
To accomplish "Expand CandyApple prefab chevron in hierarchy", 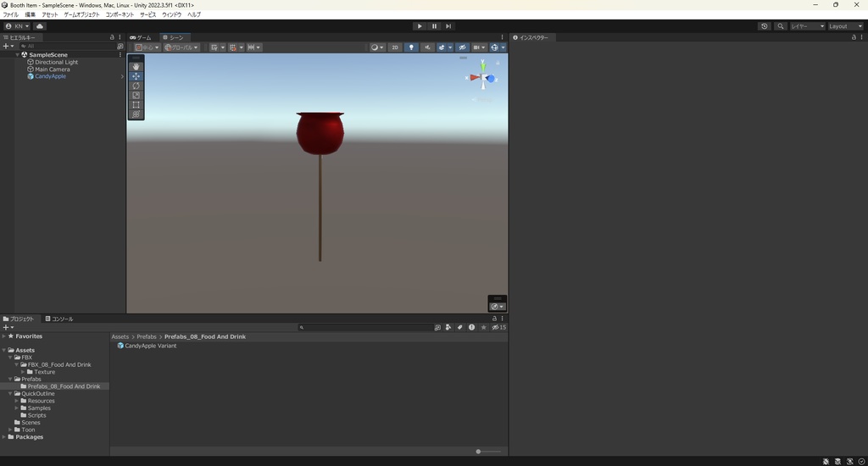I will point(122,76).
